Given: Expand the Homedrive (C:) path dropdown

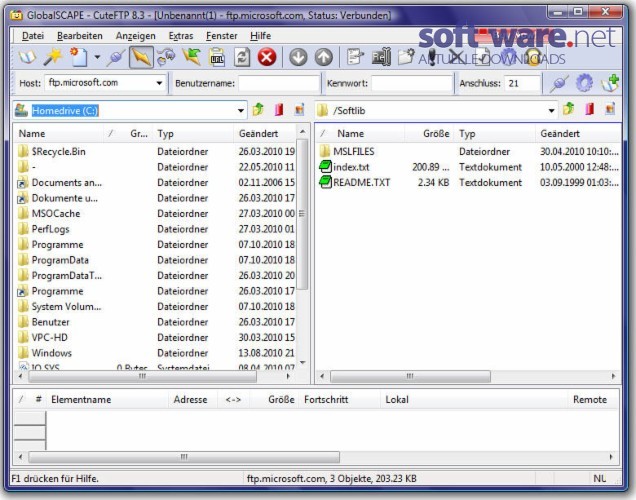Looking at the screenshot, I should [241, 110].
